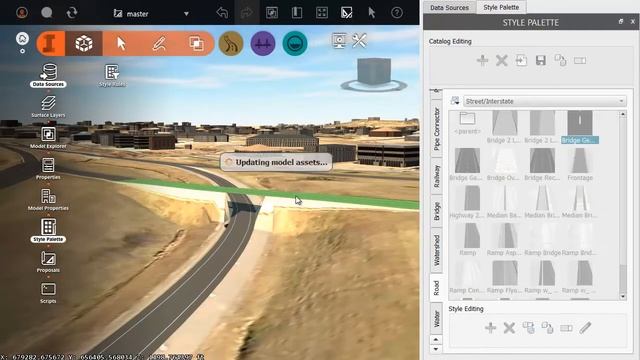Click vertical tab strip scroll up arrow

click(436, 340)
